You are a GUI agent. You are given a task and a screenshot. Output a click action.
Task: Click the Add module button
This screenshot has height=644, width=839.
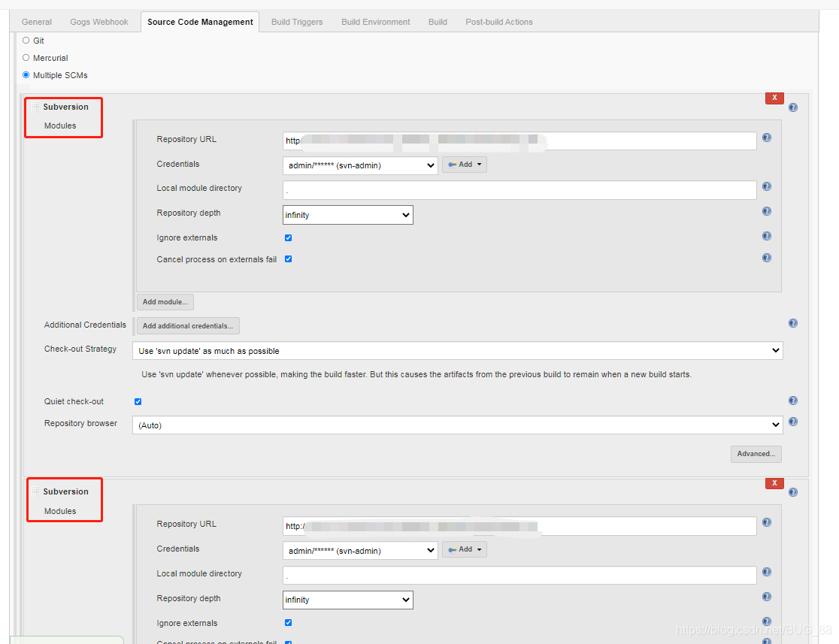coord(165,301)
